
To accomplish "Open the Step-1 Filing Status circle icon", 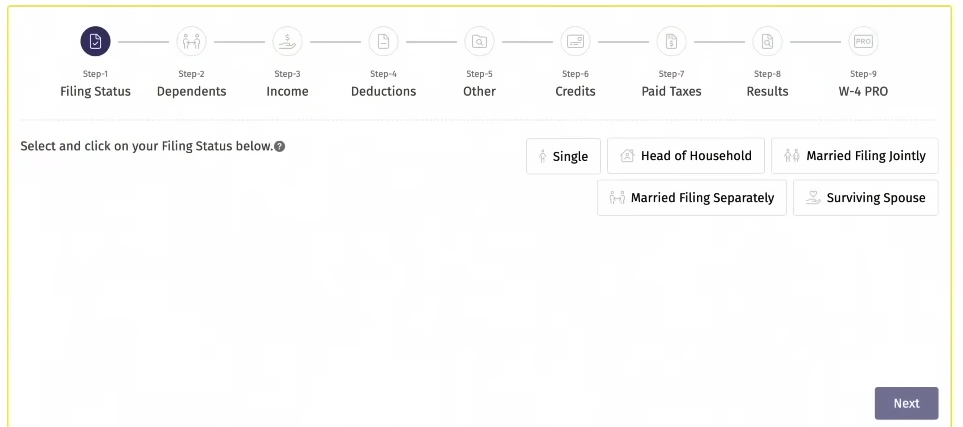I will click(x=95, y=42).
